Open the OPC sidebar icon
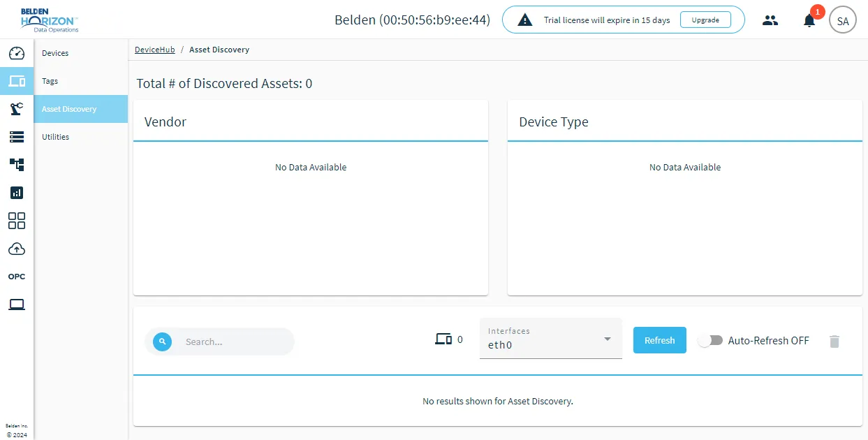Viewport: 868px width, 440px height. coord(17,277)
